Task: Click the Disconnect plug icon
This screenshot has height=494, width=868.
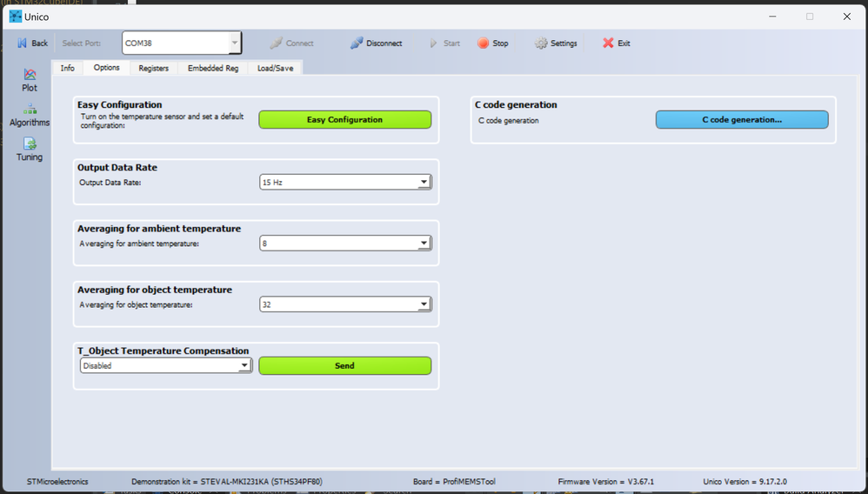Action: 357,43
